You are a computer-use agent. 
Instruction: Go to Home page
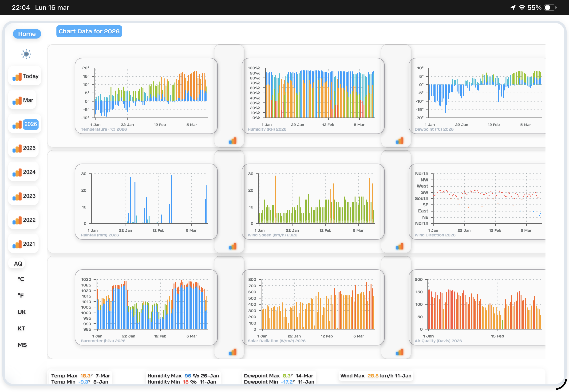point(27,34)
